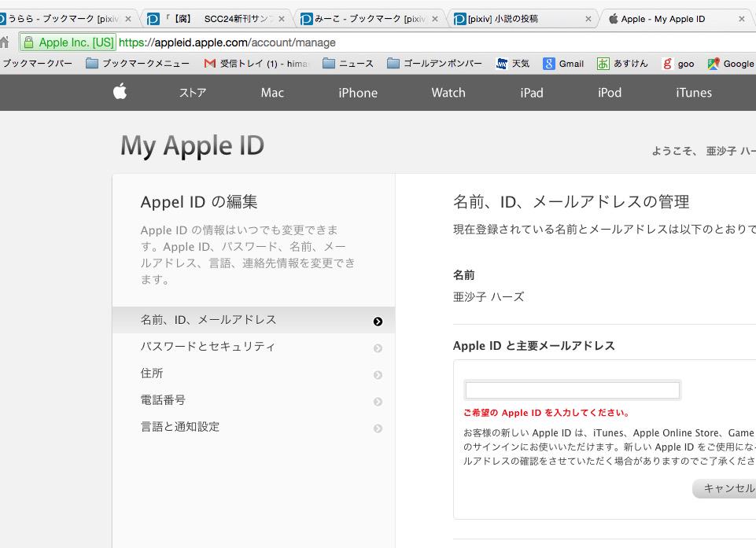Open iPod in Apple navigation bar
This screenshot has height=548, width=756.
click(x=610, y=93)
